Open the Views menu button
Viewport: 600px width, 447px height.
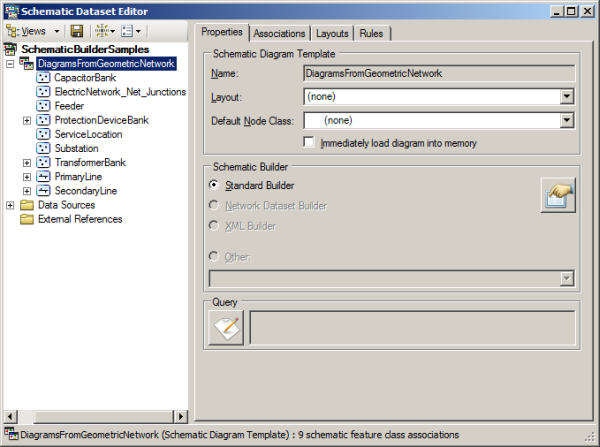click(35, 32)
